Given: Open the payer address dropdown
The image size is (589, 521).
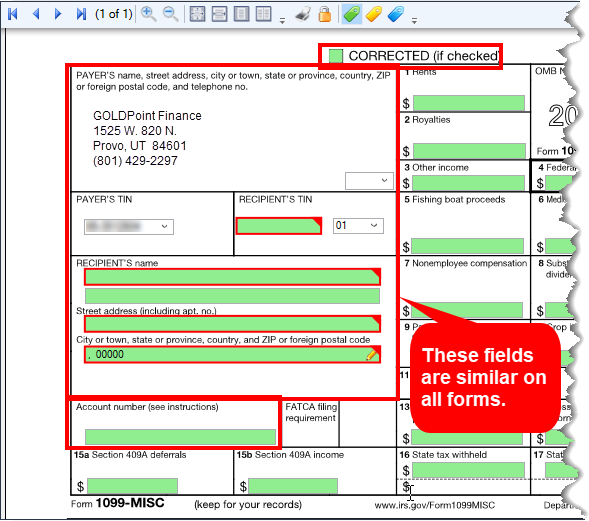Looking at the screenshot, I should click(x=369, y=181).
